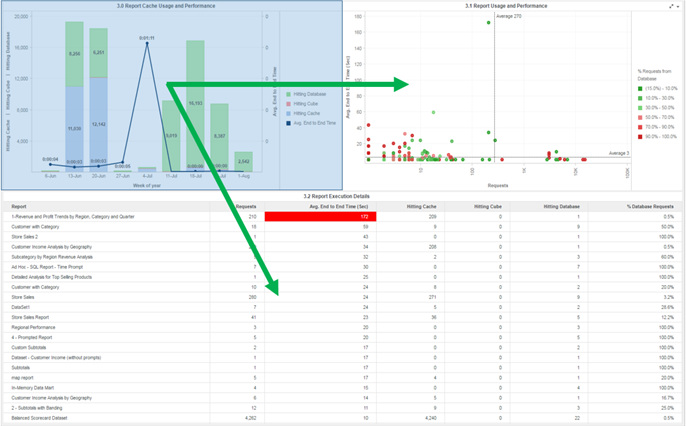Click the % Database Requests column header
686x426 pixels.
point(649,207)
